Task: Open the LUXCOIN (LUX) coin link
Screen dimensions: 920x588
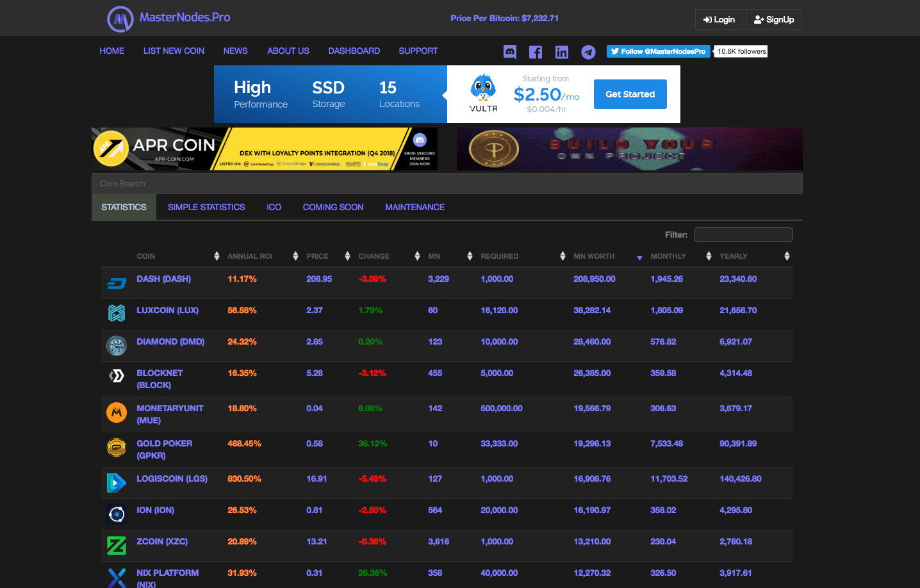Action: (167, 310)
